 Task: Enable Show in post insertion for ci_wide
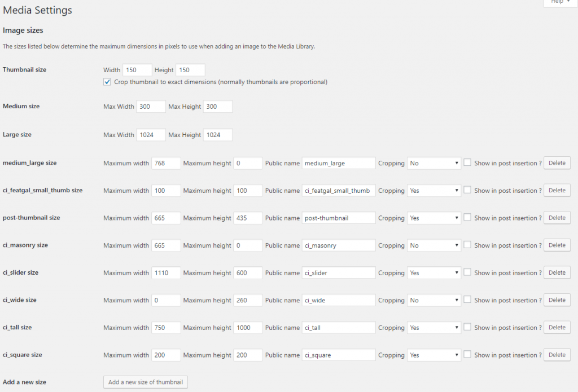[467, 299]
